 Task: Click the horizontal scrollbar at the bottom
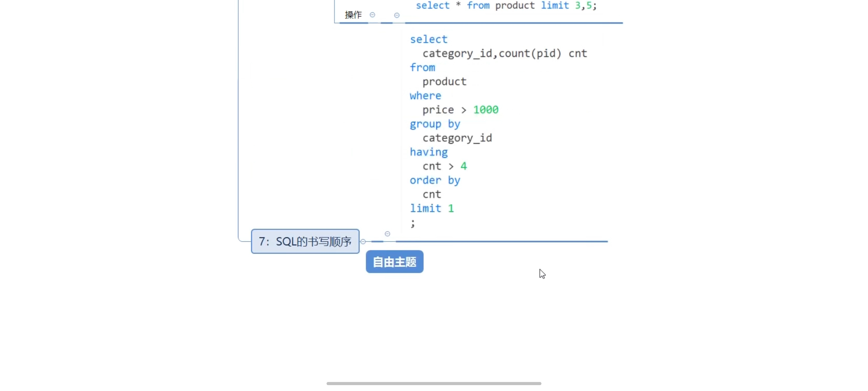click(434, 384)
